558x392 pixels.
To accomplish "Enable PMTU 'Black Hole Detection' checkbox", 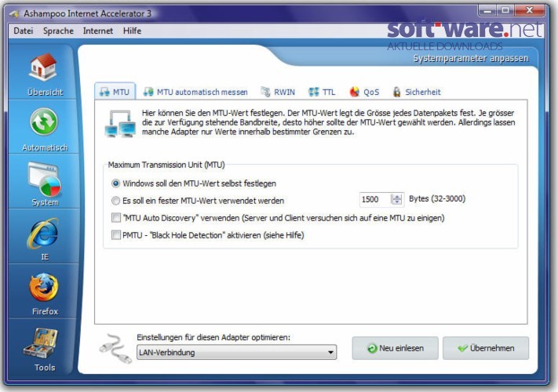I will click(x=116, y=235).
